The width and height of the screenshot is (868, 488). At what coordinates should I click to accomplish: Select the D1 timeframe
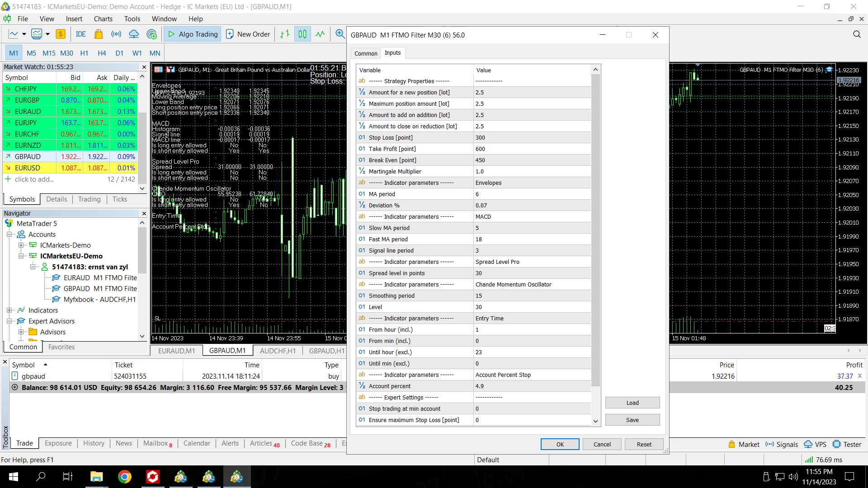119,53
